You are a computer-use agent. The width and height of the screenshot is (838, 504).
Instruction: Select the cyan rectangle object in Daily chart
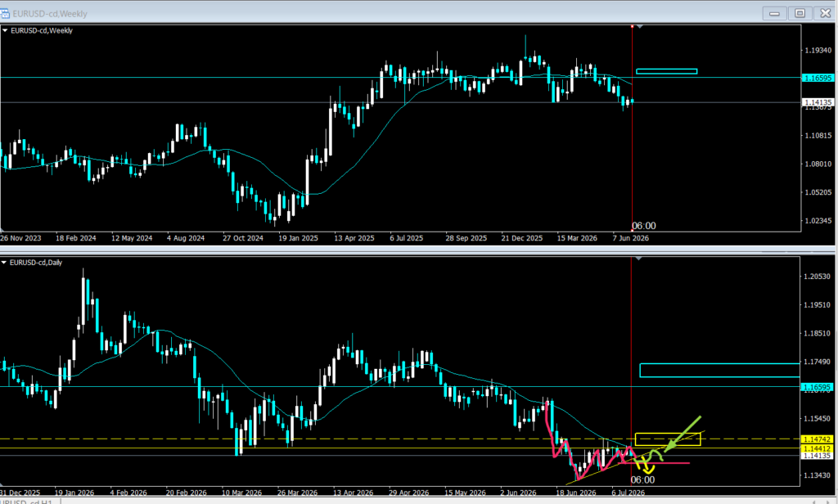719,370
